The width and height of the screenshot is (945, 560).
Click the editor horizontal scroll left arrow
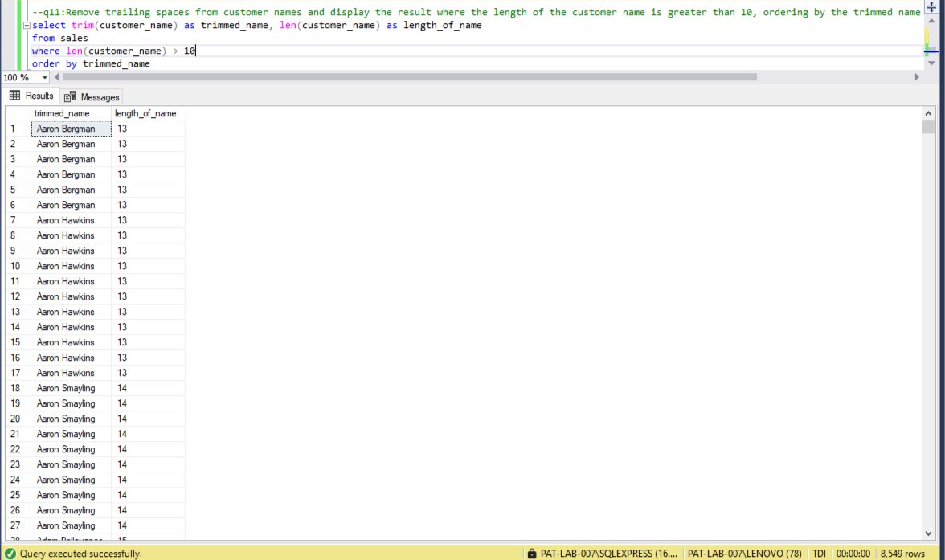[x=56, y=77]
